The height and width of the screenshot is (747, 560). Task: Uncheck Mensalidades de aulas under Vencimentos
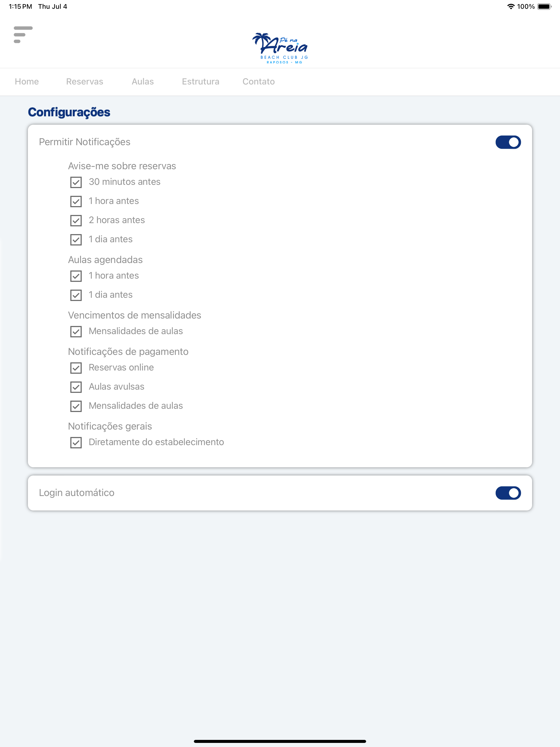coord(76,332)
